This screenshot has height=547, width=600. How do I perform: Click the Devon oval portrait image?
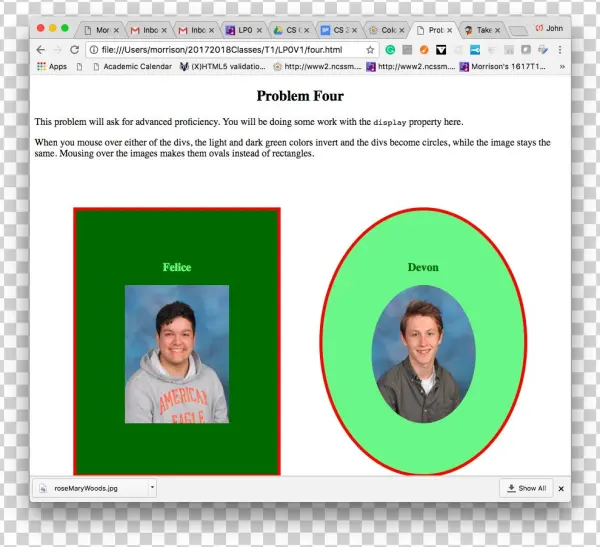click(423, 354)
